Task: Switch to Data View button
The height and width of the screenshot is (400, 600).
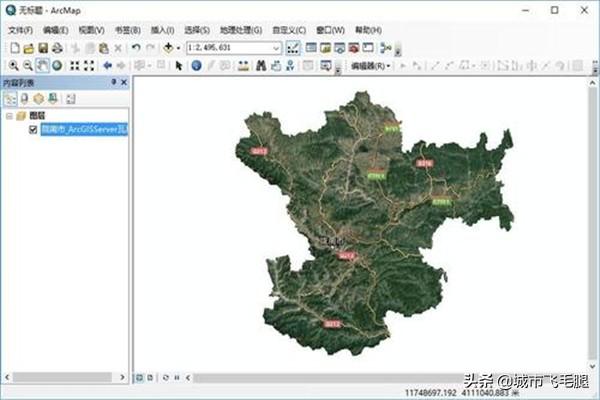Action: (139, 378)
